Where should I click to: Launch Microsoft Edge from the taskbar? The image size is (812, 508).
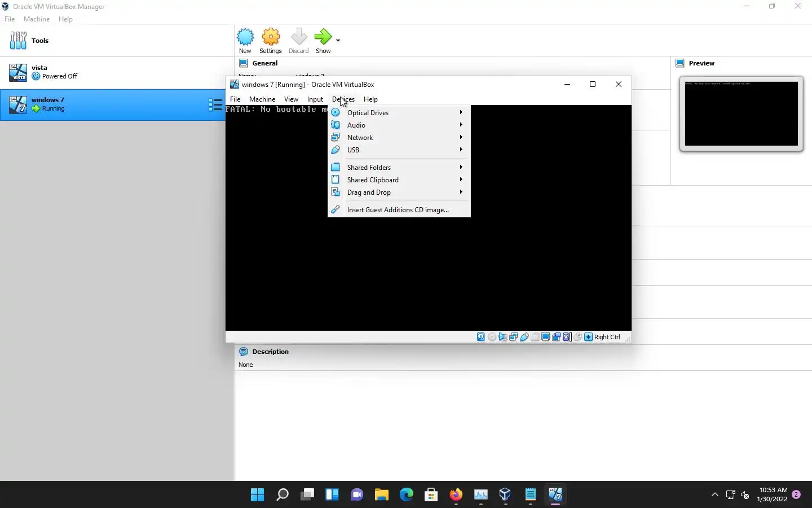pyautogui.click(x=407, y=495)
